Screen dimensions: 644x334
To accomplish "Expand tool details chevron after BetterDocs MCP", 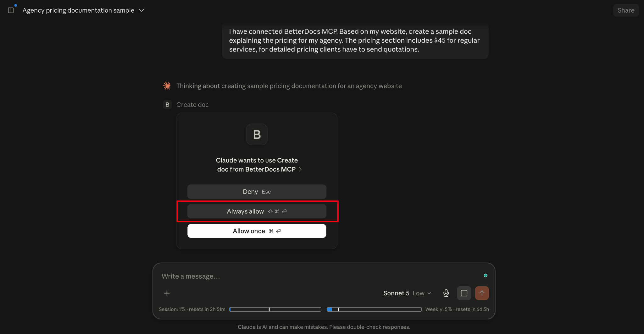I will tap(300, 169).
